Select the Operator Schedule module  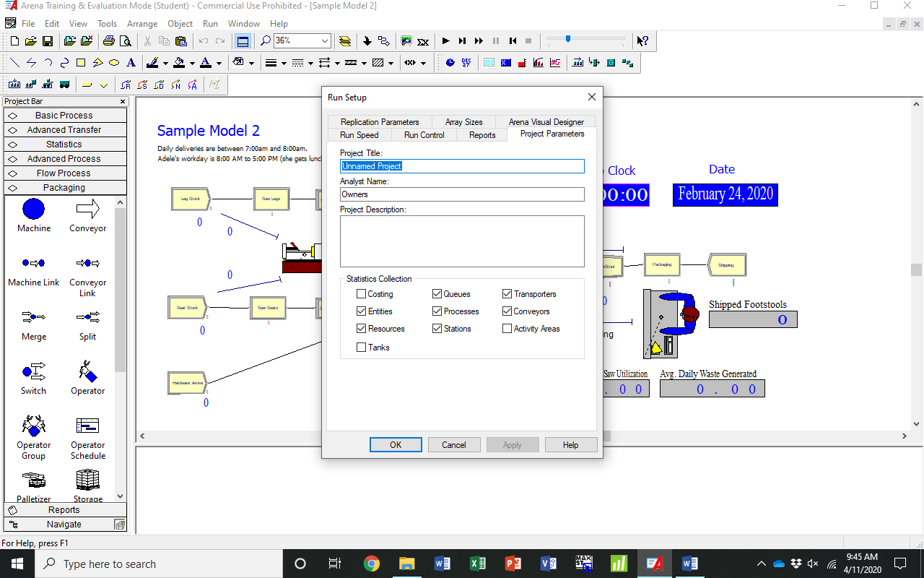[88, 438]
